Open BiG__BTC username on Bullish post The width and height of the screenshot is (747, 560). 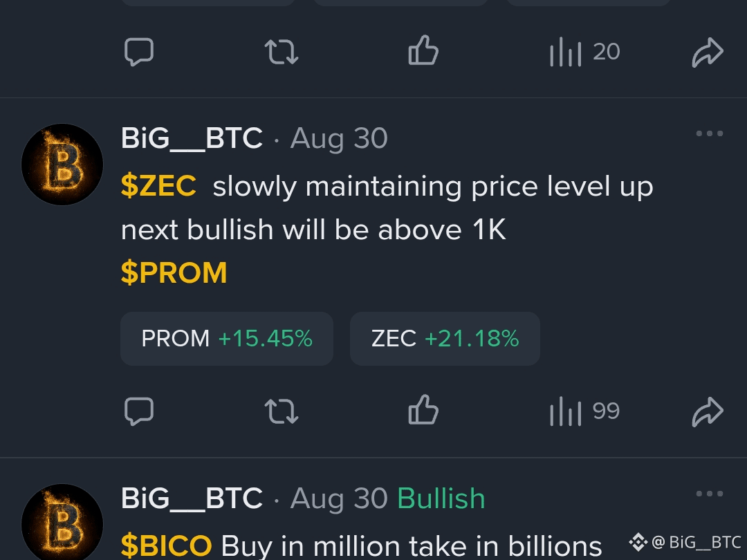(192, 498)
